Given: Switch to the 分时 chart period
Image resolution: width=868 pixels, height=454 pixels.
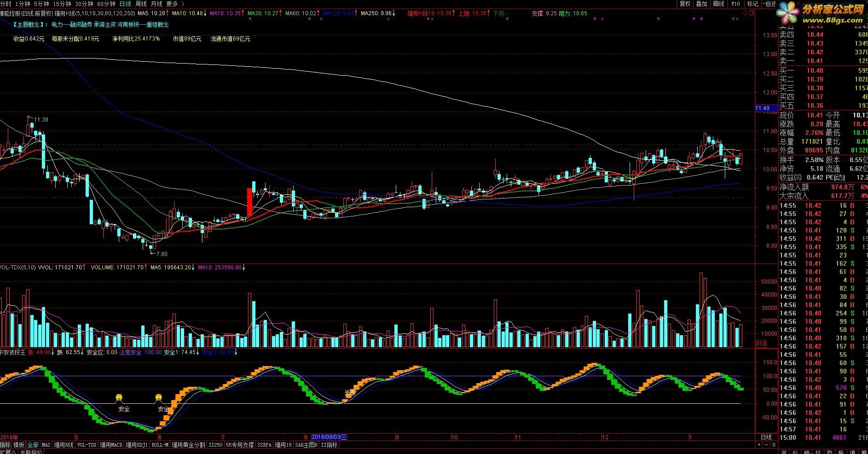Looking at the screenshot, I should [x=6, y=4].
